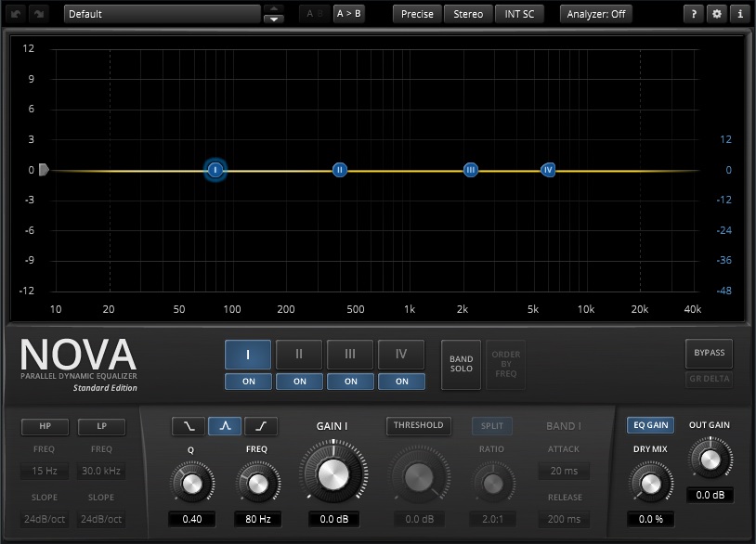
Task: Click the output gain value field 0.0 dB
Action: 710,495
